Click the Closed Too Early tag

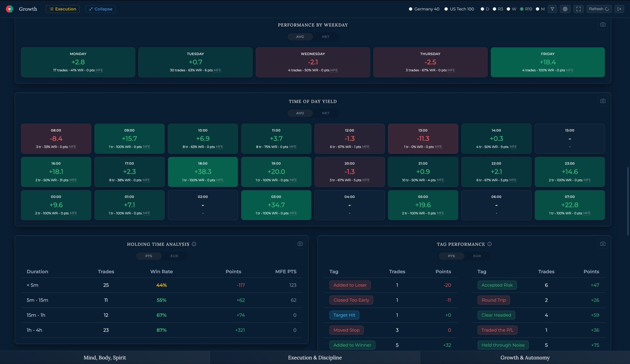point(351,300)
